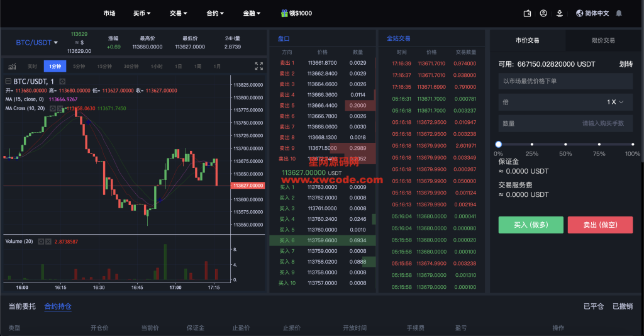Set position slider to 50% mark

[565, 144]
